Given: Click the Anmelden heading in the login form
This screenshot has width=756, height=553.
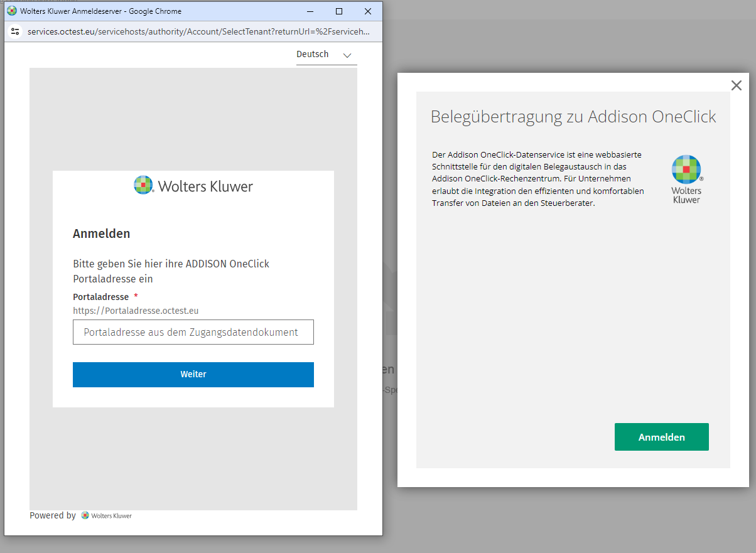Looking at the screenshot, I should [102, 234].
